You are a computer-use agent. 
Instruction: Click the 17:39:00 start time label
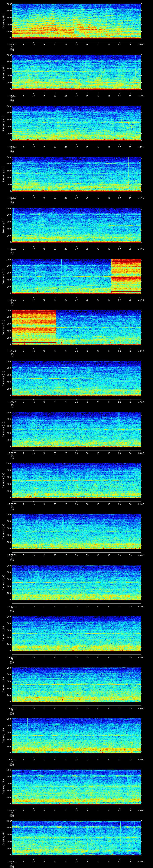tap(12, 555)
